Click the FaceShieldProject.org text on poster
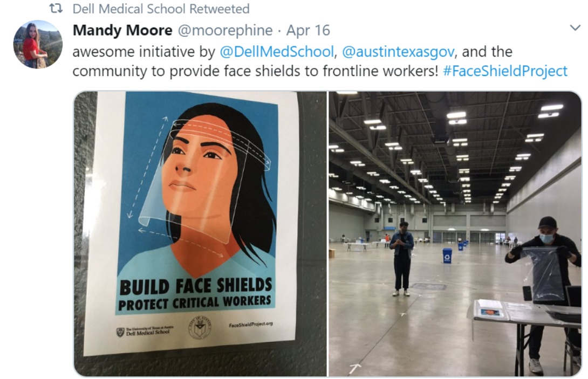The image size is (588, 379). (250, 324)
